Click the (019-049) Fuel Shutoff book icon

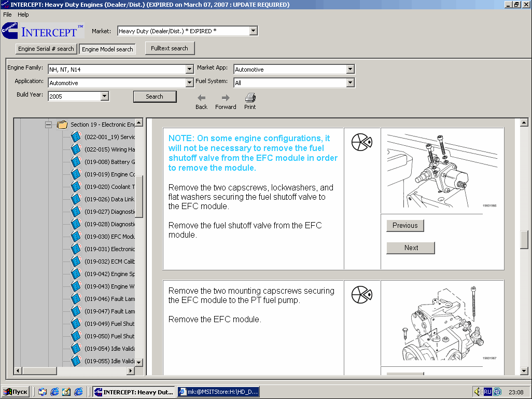tap(76, 324)
